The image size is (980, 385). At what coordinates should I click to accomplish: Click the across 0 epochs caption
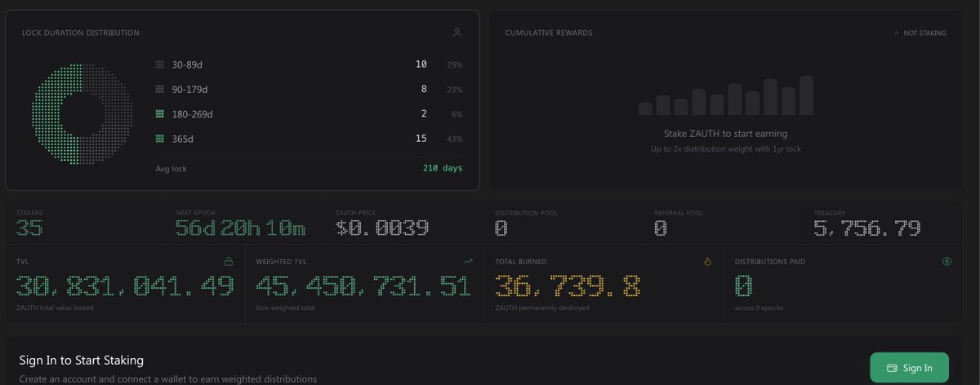tap(759, 308)
